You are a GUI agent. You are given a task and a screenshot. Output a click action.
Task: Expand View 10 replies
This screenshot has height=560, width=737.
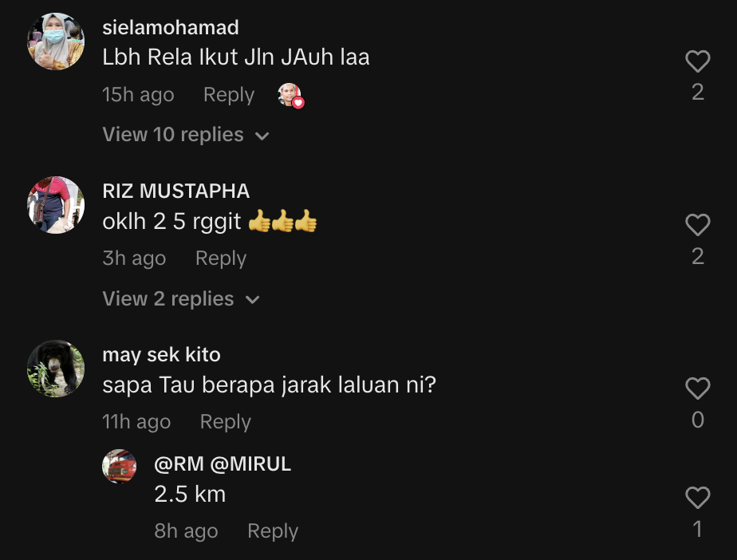pyautogui.click(x=186, y=135)
